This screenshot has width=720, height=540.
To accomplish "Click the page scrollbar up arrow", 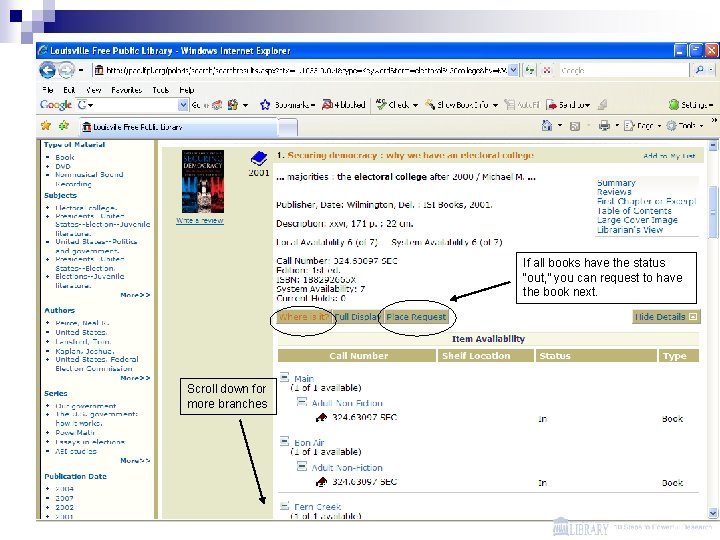I will coord(713,146).
